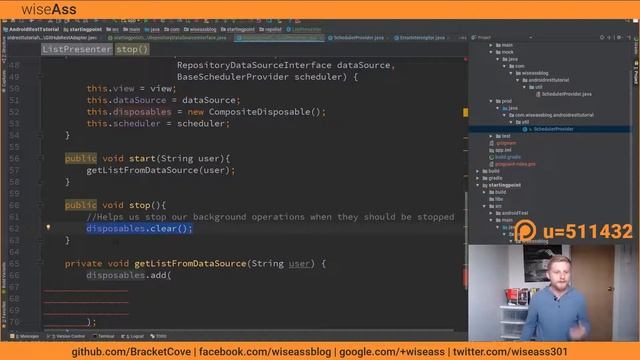Click the webcam presenter video thumbnail
Viewport: 640px width, 360px height.
coord(554,293)
